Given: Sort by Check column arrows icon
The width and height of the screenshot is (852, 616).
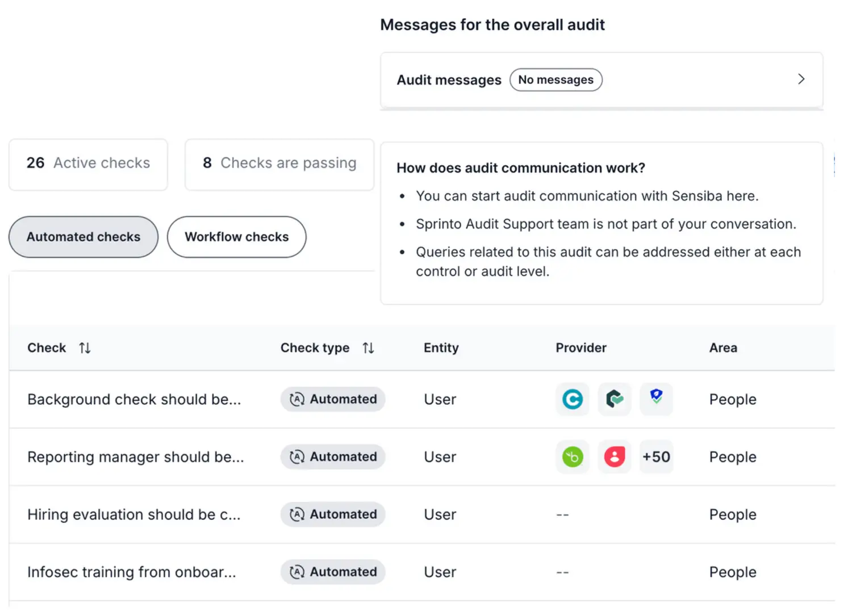Looking at the screenshot, I should click(x=85, y=348).
